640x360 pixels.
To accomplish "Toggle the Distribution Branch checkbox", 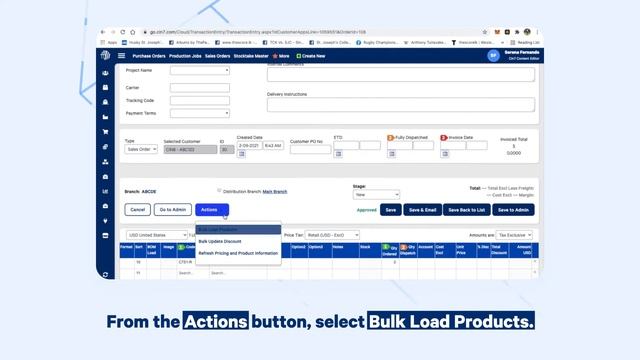I will (x=219, y=191).
